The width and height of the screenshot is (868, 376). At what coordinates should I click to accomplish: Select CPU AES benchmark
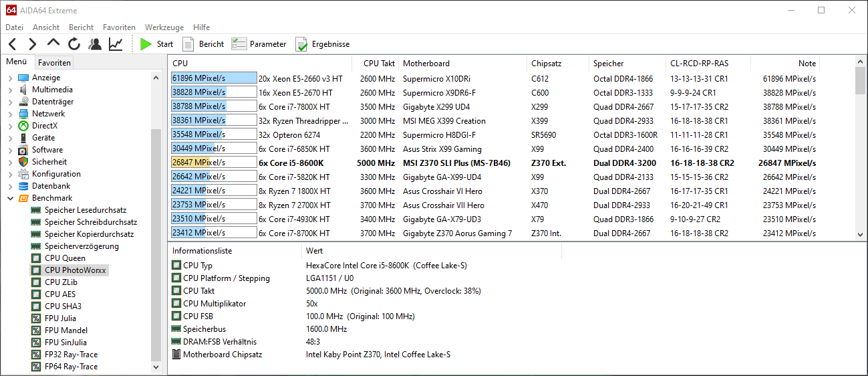60,294
